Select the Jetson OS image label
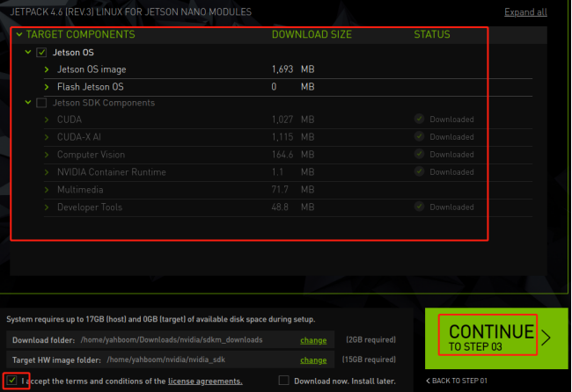Image resolution: width=572 pixels, height=392 pixels. tap(92, 69)
